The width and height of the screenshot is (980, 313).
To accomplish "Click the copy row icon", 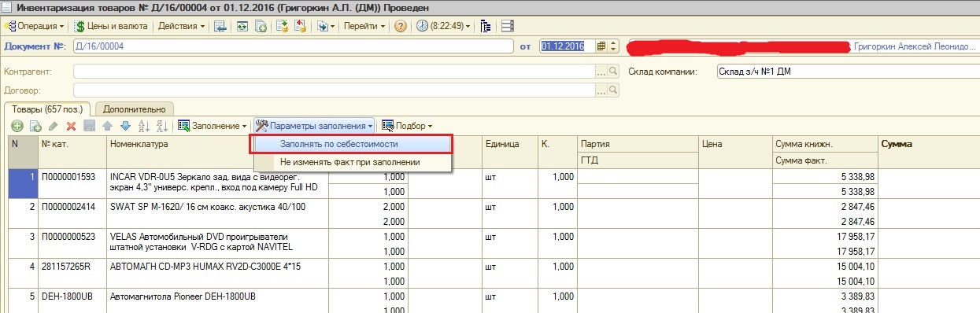I will (35, 126).
